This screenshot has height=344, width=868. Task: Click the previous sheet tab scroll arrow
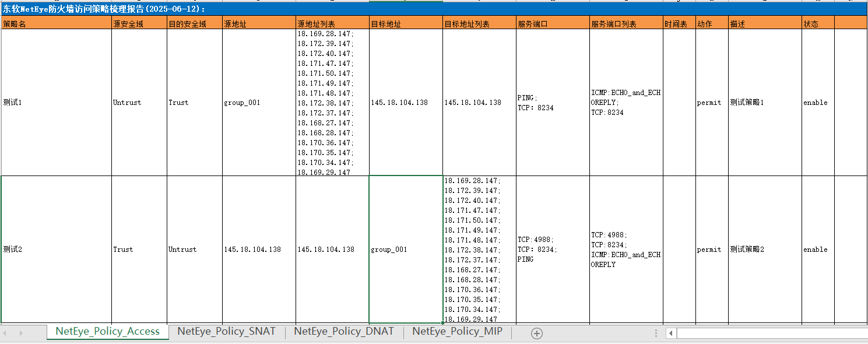(x=5, y=333)
